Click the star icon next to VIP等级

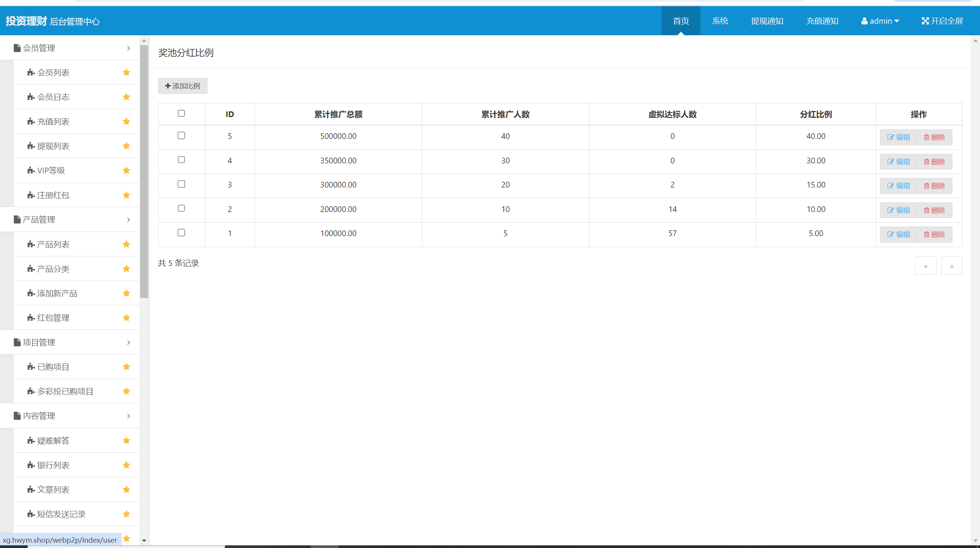126,170
